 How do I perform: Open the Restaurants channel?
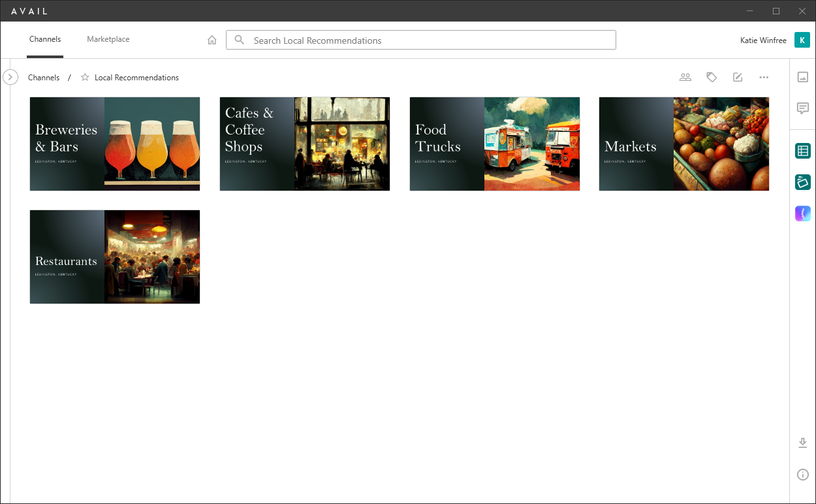(x=115, y=257)
